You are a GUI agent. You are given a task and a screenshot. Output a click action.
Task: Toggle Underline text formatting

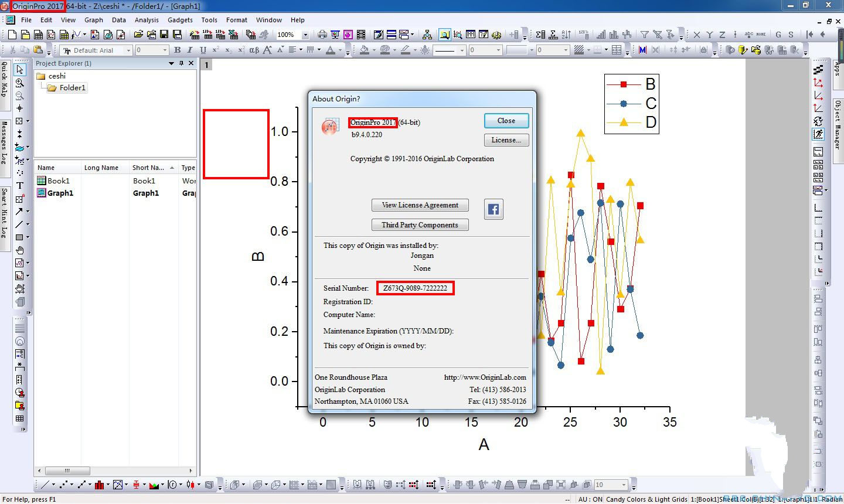[203, 50]
